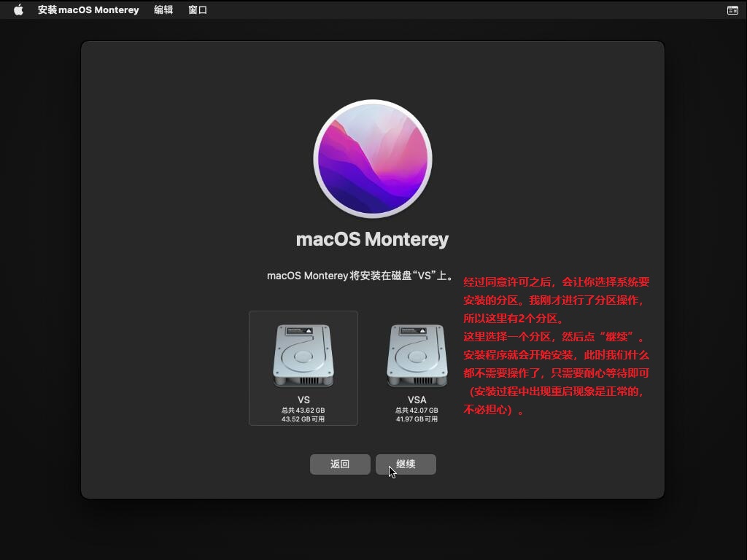The image size is (747, 560).
Task: Click the 41.97 GB 可用 text under VSA
Action: [417, 419]
